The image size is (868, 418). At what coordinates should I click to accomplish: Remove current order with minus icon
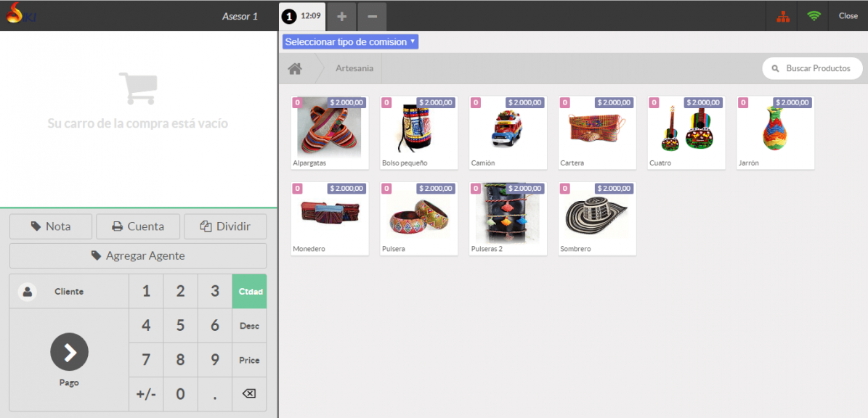(x=372, y=16)
